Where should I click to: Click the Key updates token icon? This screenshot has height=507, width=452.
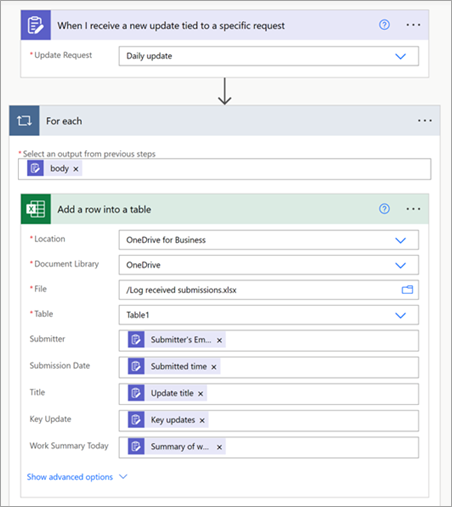(x=136, y=420)
